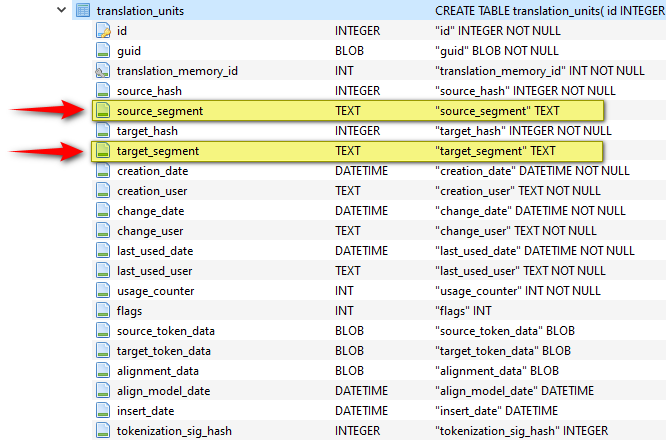Click the DATETIME type of change_date

[361, 211]
